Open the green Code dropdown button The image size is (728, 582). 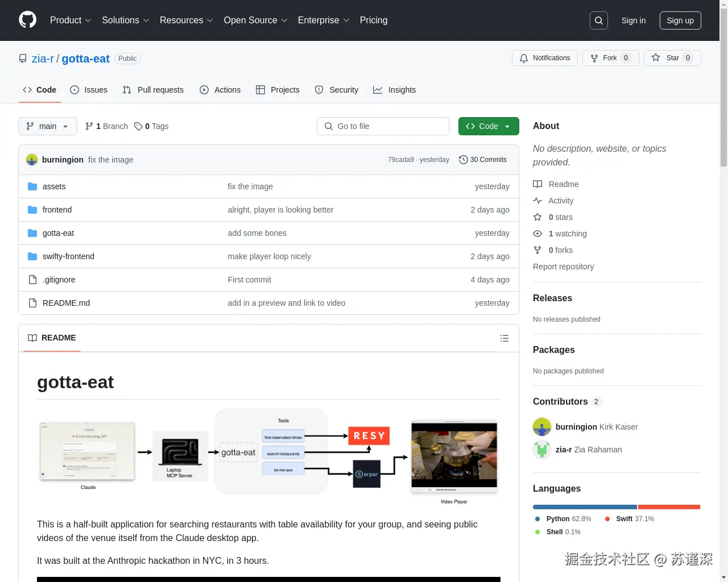point(489,126)
